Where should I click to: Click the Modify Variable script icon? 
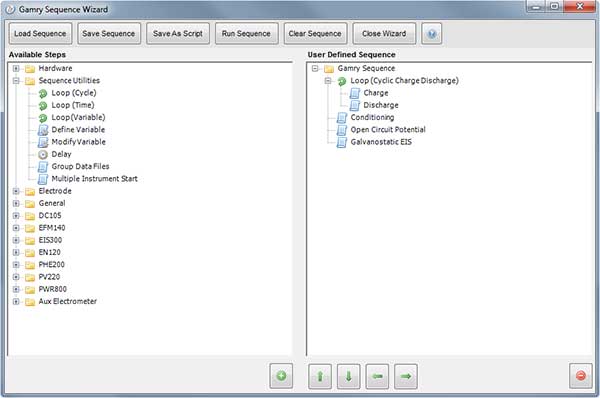(x=43, y=142)
